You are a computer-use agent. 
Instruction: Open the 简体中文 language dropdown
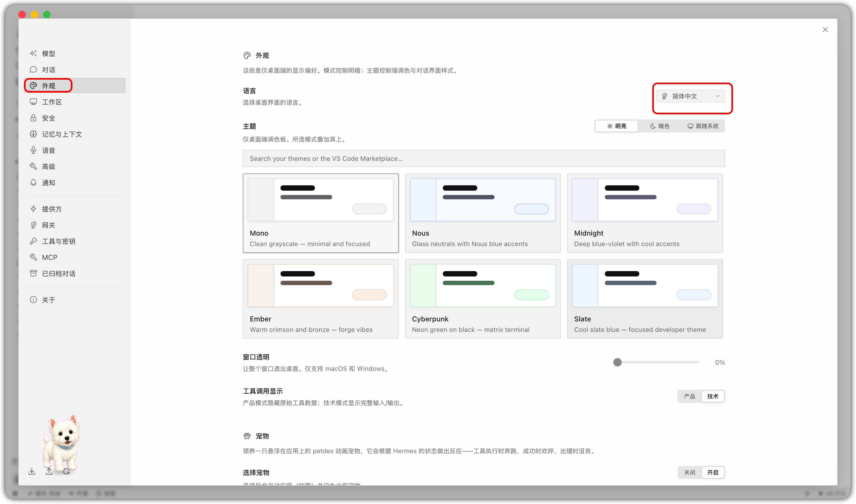(690, 96)
